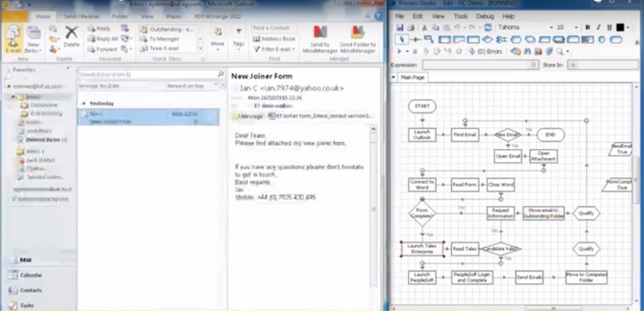644x311 pixels.
Task: Open the font size 10 dropdown
Action: click(577, 28)
